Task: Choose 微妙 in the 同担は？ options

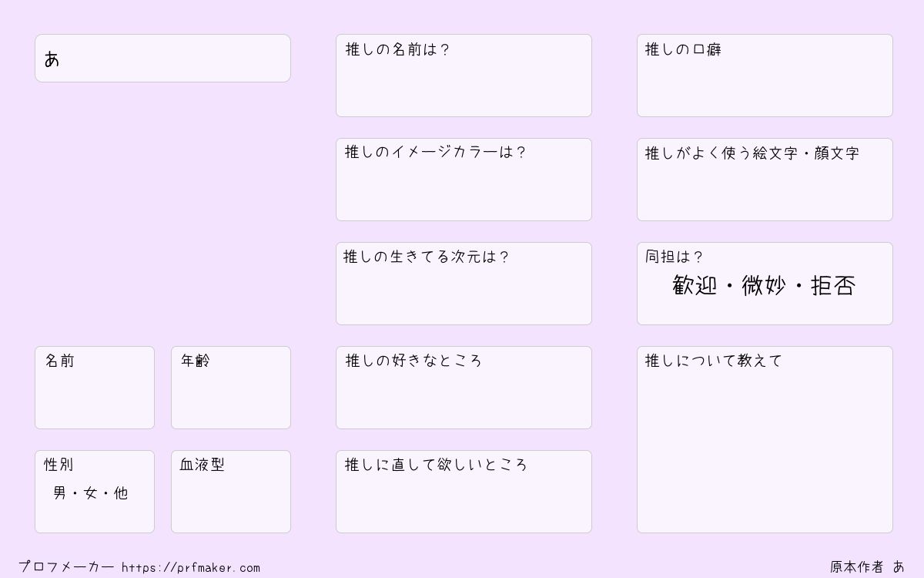Action: tap(764, 286)
